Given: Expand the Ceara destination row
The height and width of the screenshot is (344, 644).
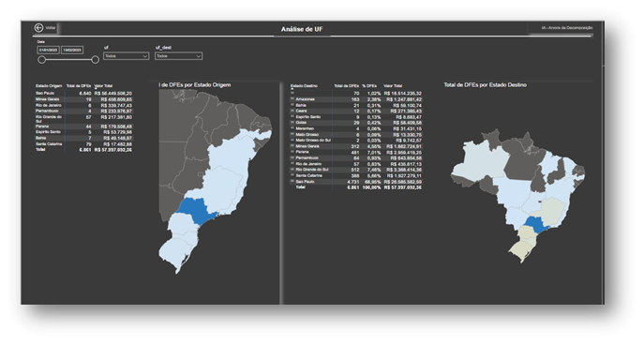Looking at the screenshot, I should [x=292, y=111].
